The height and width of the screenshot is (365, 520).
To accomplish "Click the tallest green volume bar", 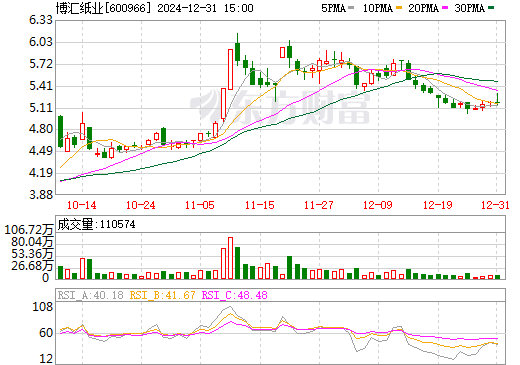I will click(x=238, y=263).
